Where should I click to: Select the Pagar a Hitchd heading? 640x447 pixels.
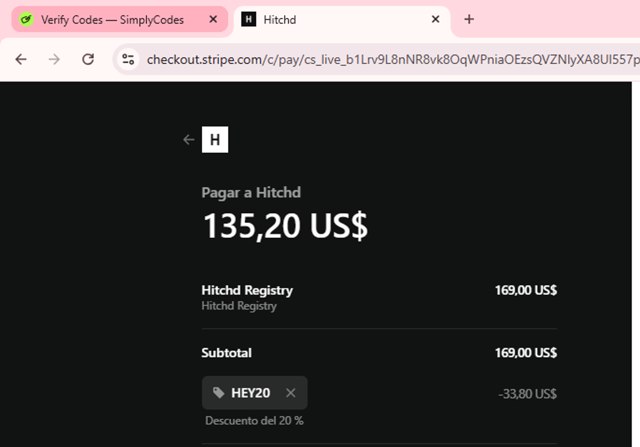(251, 192)
